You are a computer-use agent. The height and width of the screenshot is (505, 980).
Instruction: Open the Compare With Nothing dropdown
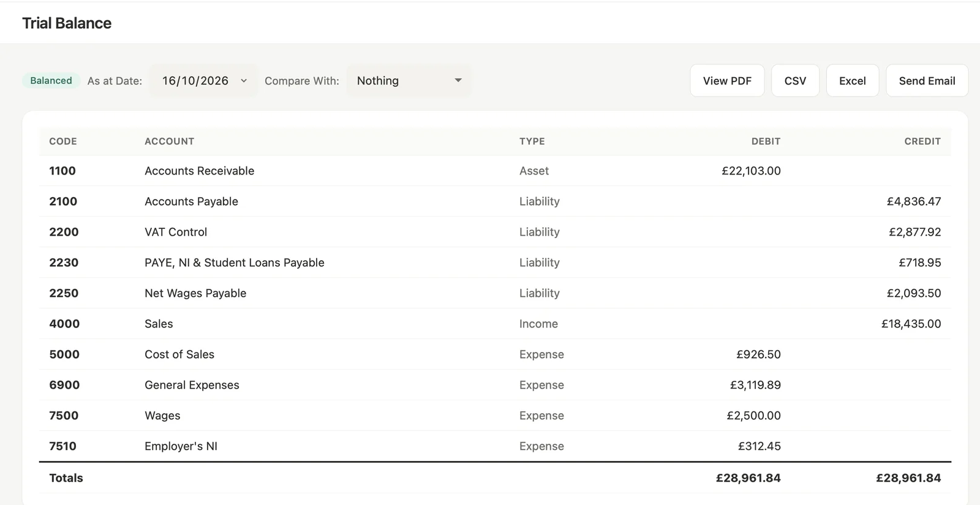(x=409, y=81)
